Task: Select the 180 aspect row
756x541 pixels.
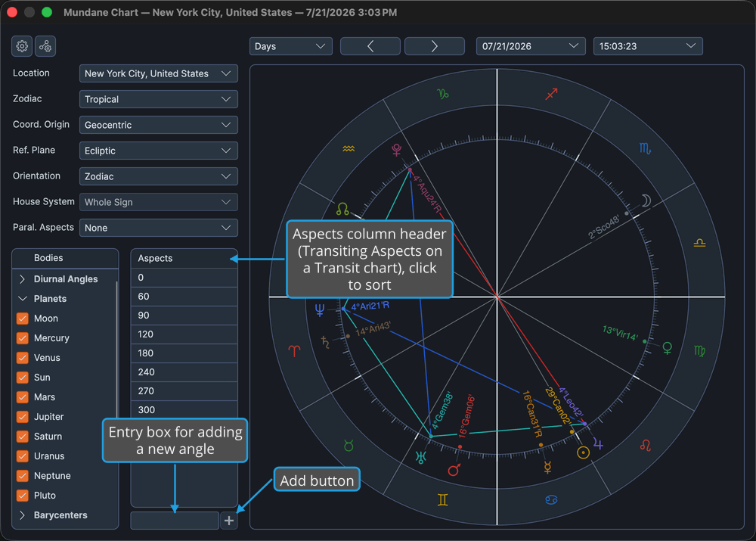Action: point(184,353)
